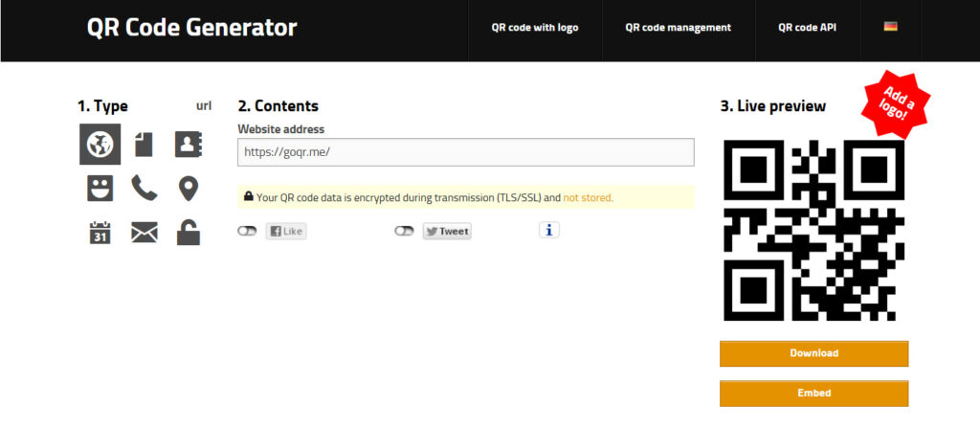
Task: Click the 2. Contents heading
Action: point(278,106)
